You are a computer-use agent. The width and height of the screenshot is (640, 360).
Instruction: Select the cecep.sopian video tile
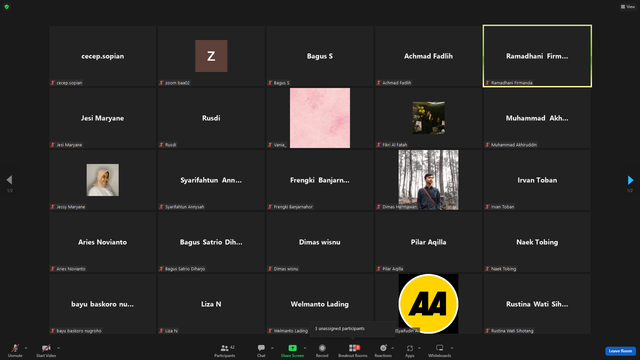[102, 56]
